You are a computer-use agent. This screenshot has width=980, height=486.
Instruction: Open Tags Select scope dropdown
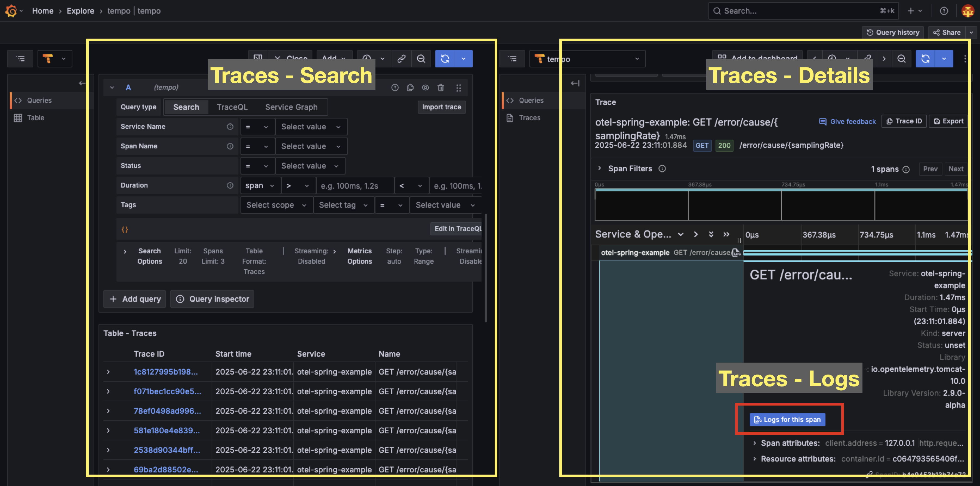tap(276, 205)
